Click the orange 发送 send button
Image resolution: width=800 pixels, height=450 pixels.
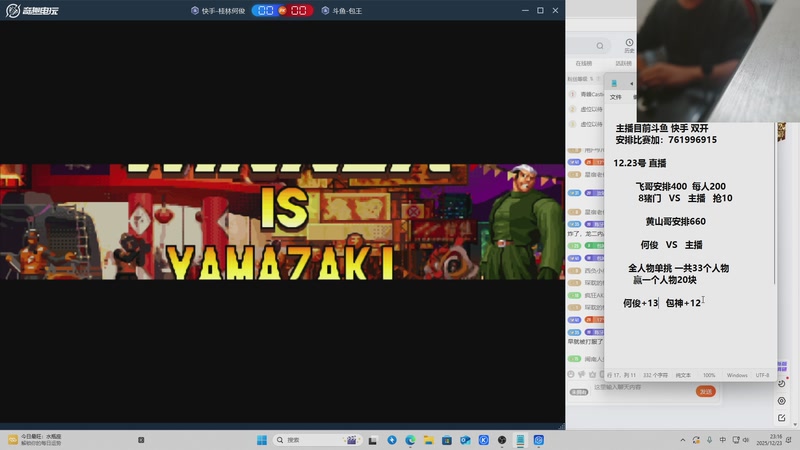point(706,391)
